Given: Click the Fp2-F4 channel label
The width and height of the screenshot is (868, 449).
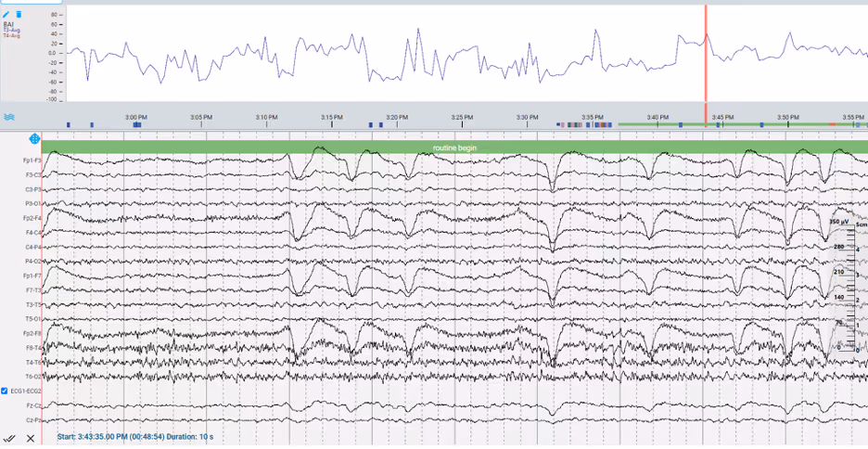Looking at the screenshot, I should (x=32, y=218).
